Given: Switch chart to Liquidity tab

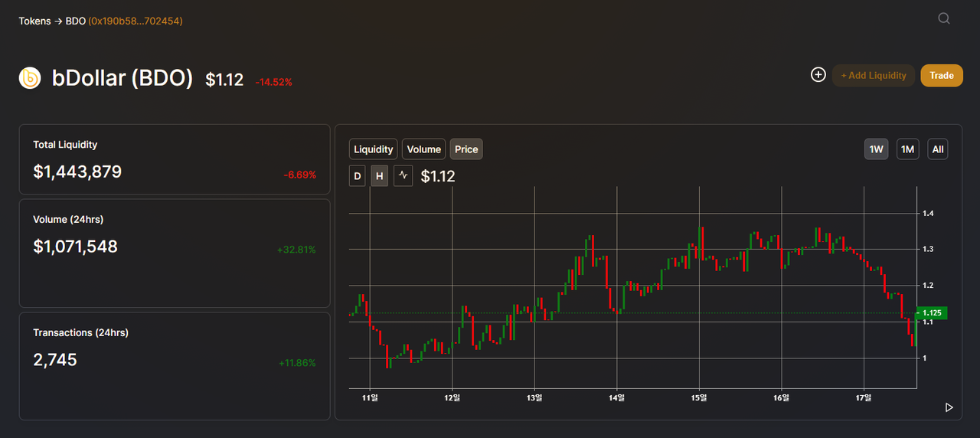Looking at the screenshot, I should (x=373, y=149).
